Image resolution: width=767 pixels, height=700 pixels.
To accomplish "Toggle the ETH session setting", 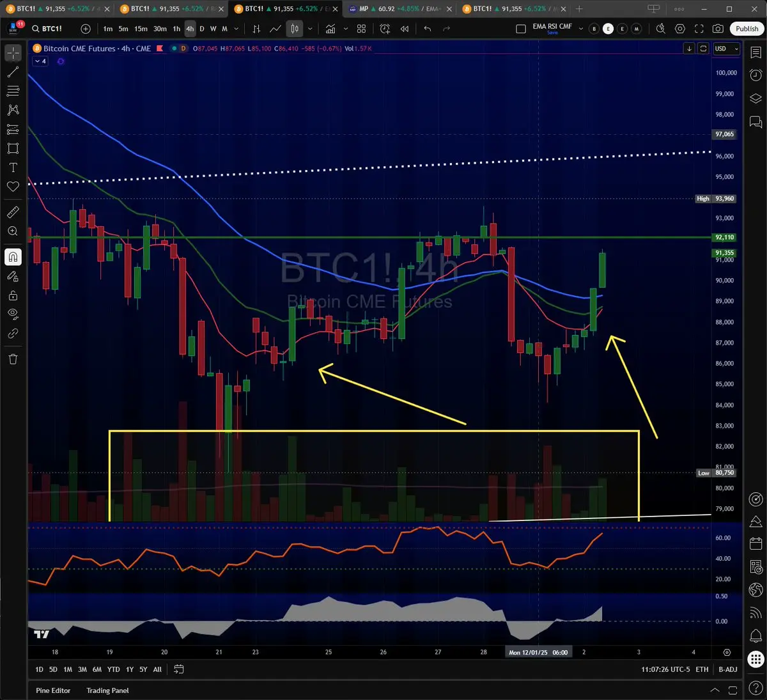I will [x=702, y=669].
